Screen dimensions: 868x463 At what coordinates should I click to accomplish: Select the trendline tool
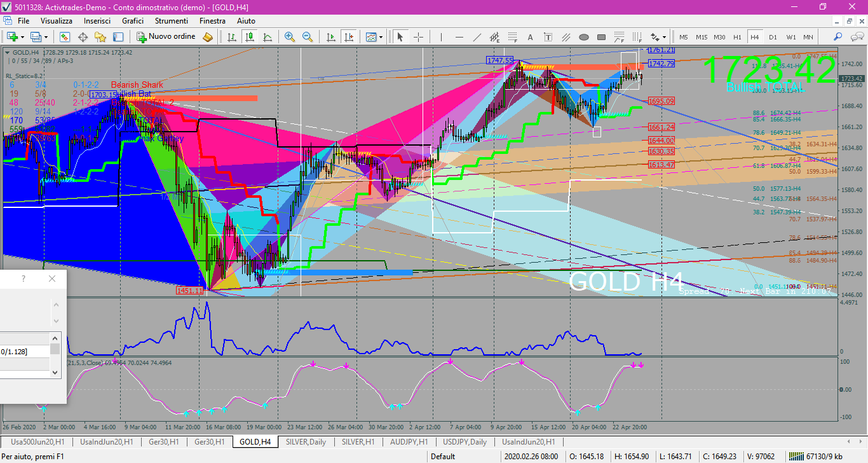tap(477, 37)
